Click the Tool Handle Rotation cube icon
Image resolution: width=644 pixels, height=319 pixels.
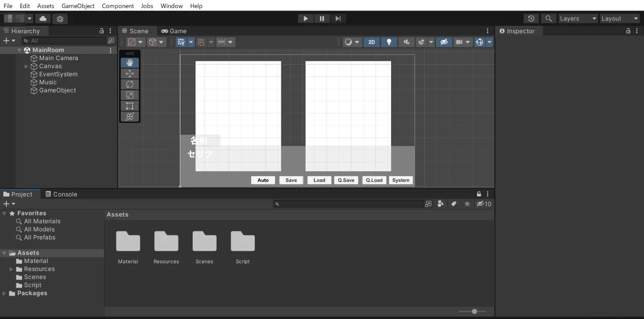pyautogui.click(x=157, y=42)
